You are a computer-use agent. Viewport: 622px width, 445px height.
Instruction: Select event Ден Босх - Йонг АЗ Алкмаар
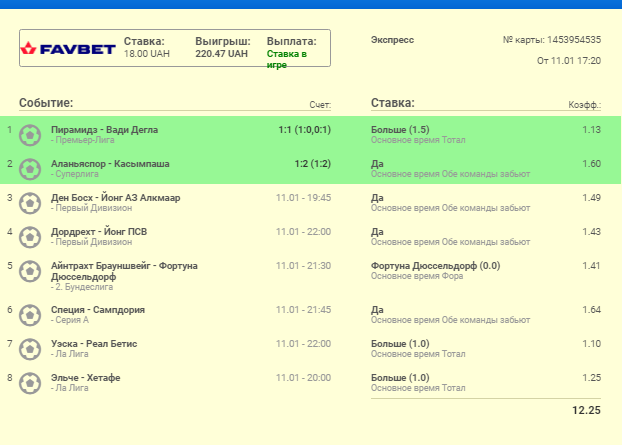(115, 198)
